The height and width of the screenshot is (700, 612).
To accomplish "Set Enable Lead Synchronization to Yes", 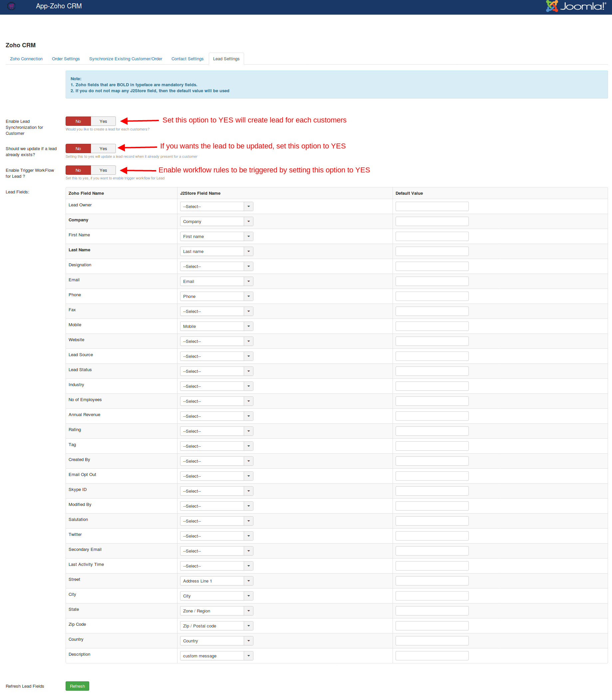I will point(103,121).
